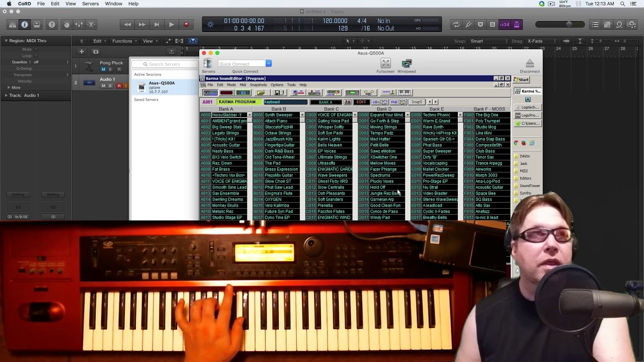Screen dimensions: 644x362
Task: Click the SnapS button in Karma editor
Action: pyautogui.click(x=417, y=102)
